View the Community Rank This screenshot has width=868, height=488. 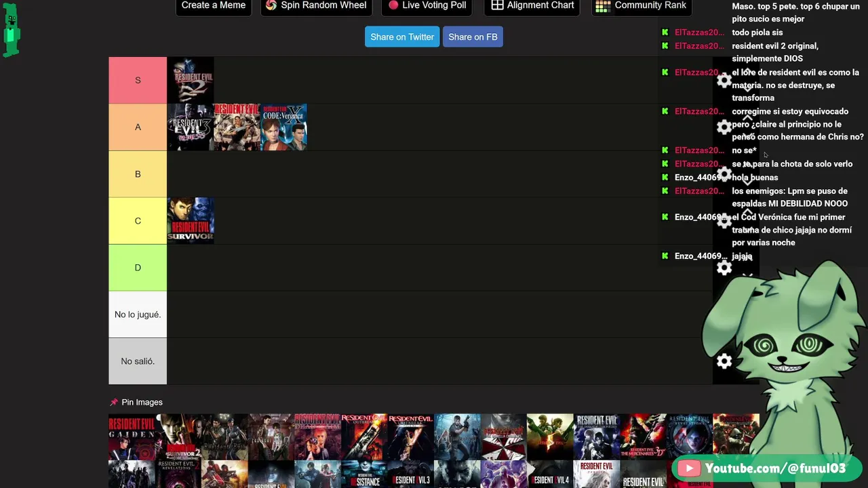pos(641,5)
